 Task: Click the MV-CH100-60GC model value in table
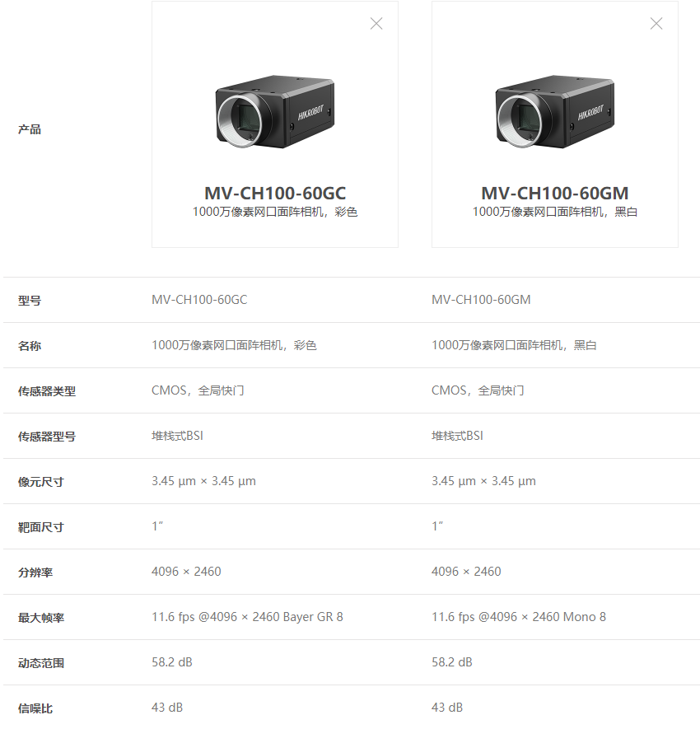pos(199,300)
